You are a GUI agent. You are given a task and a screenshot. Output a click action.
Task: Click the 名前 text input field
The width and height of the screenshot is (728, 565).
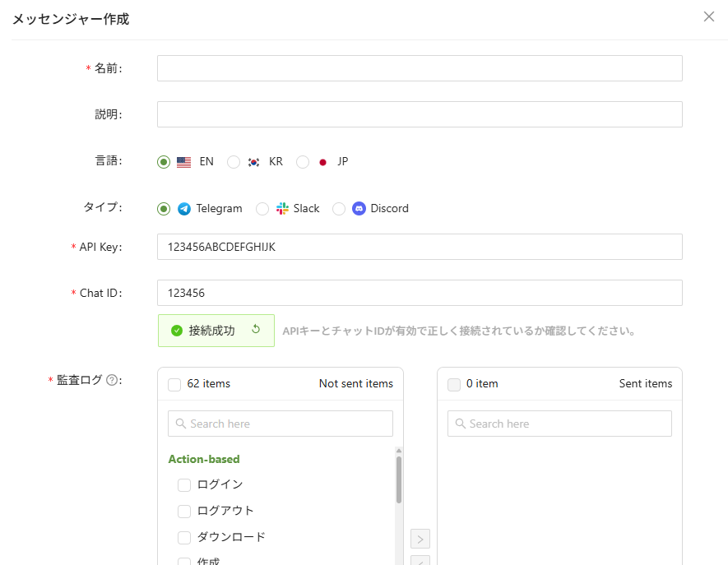[x=420, y=68]
